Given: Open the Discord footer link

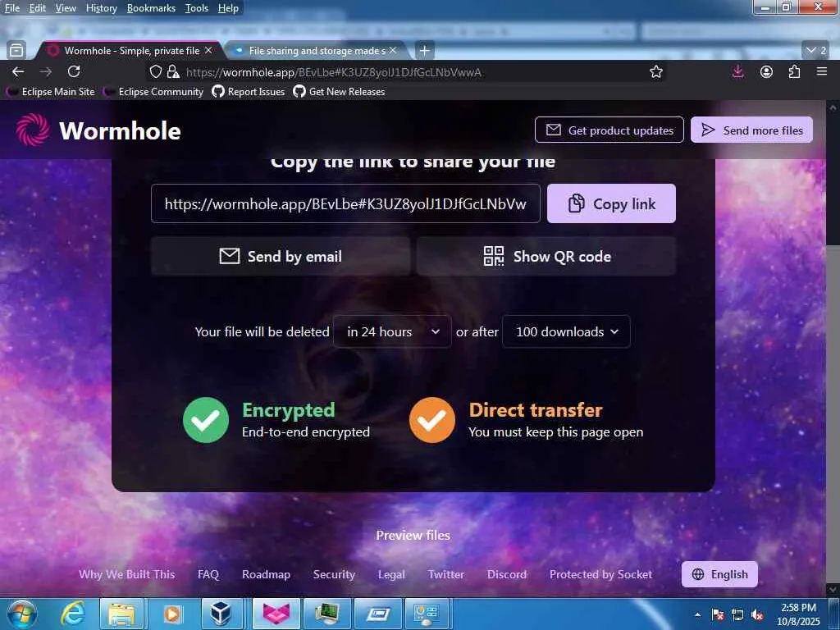Looking at the screenshot, I should [507, 574].
